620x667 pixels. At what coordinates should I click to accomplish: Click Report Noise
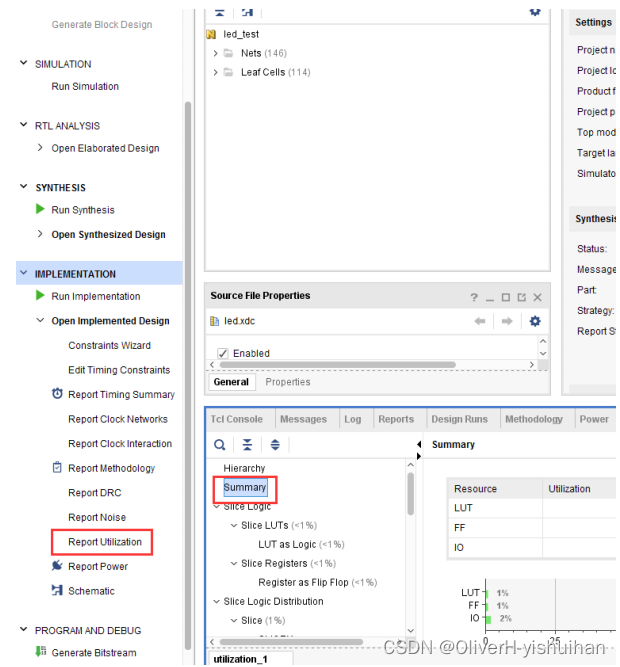[97, 517]
